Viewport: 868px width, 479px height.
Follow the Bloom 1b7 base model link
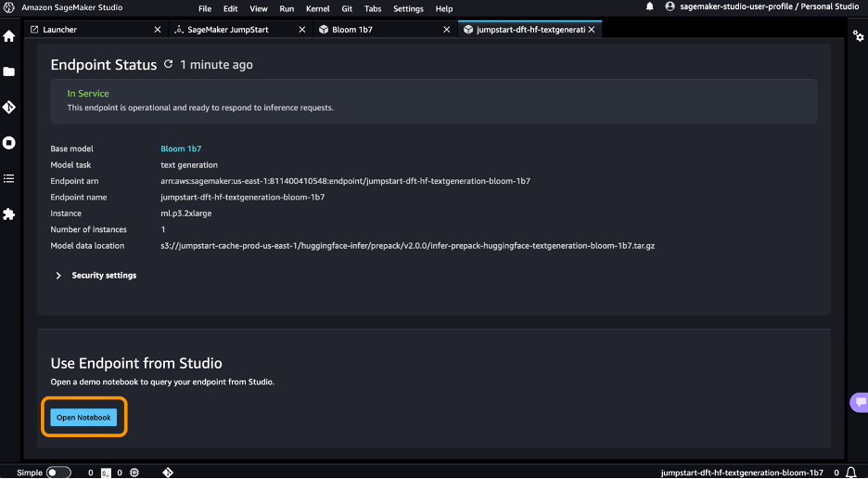181,149
